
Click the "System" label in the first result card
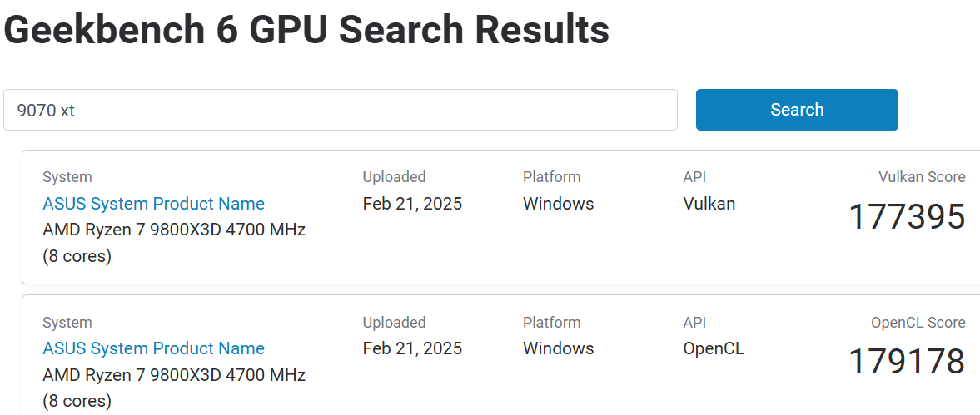point(67,177)
